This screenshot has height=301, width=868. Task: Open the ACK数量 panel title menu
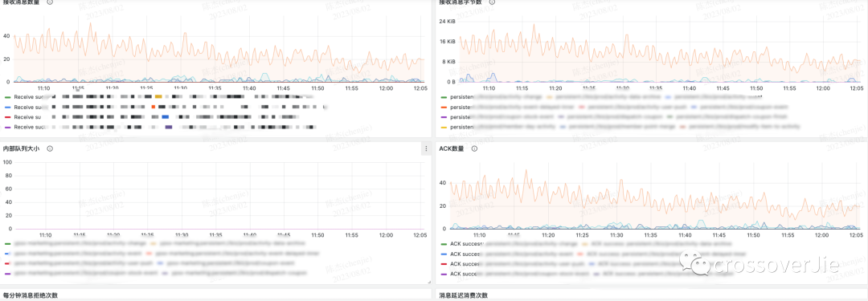coord(451,148)
